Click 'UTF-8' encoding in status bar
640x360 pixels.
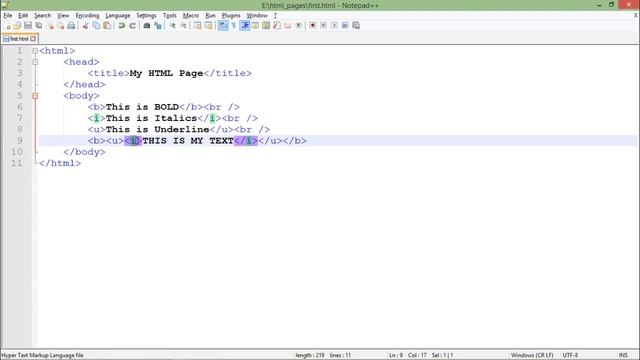point(570,355)
